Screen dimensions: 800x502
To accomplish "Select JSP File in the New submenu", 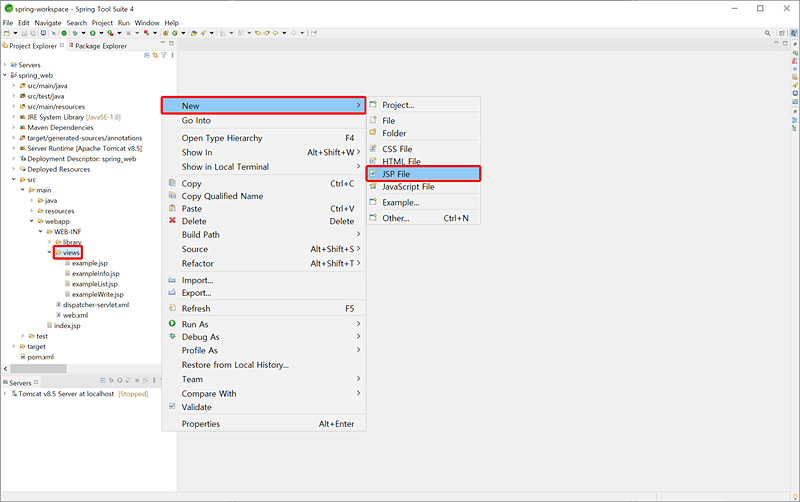I will click(x=423, y=174).
